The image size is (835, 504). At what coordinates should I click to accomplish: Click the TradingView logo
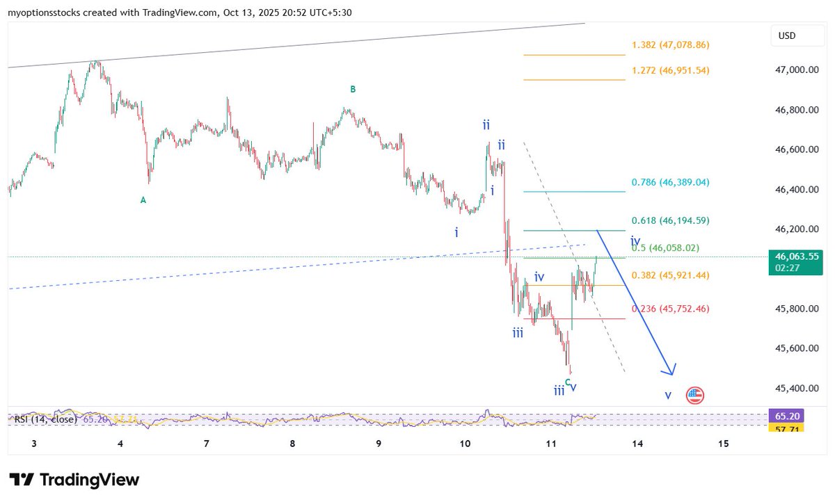(x=74, y=480)
